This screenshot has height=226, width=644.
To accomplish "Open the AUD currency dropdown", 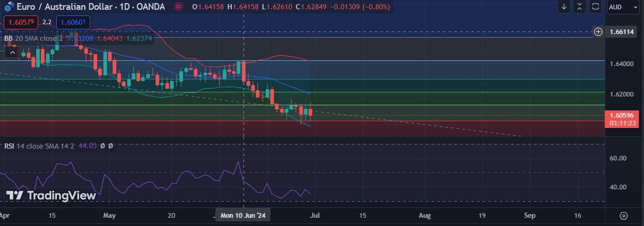I will (x=622, y=7).
